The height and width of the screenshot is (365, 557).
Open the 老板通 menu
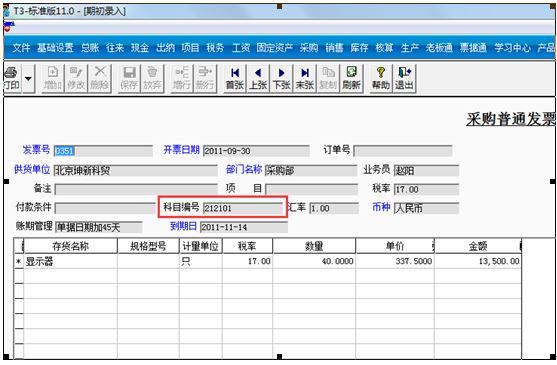(439, 48)
